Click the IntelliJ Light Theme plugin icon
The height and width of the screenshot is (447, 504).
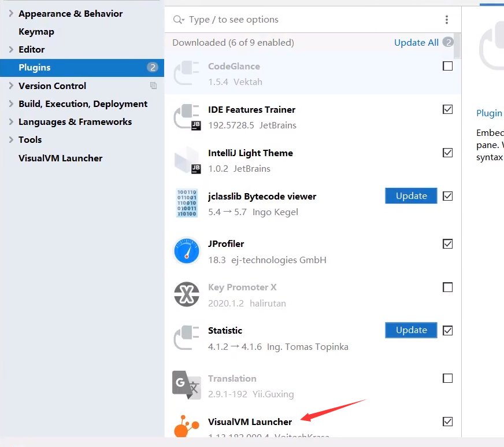pyautogui.click(x=187, y=161)
